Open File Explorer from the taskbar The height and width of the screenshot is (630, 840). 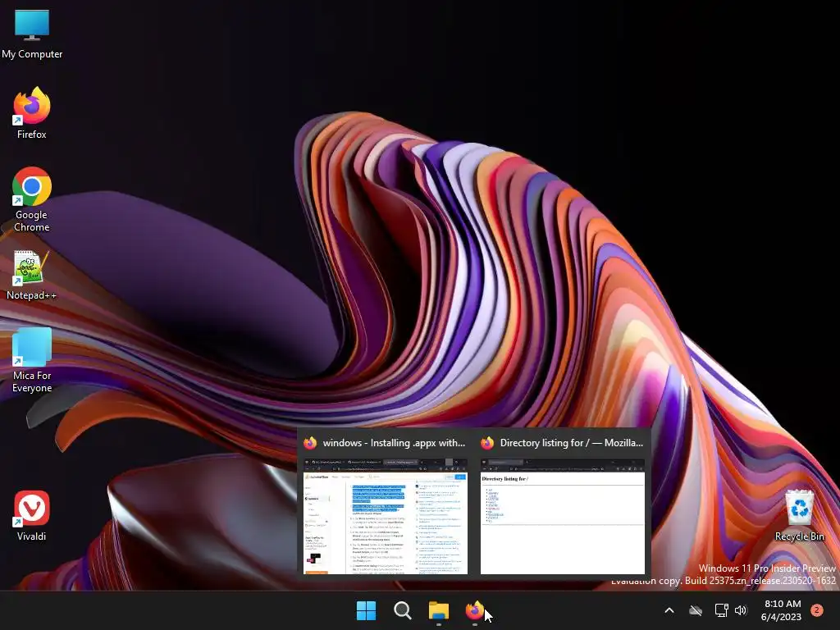click(438, 610)
